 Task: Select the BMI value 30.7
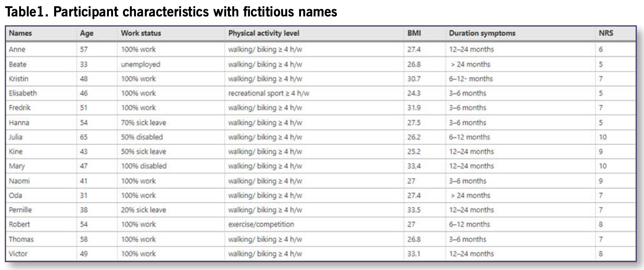click(x=414, y=79)
